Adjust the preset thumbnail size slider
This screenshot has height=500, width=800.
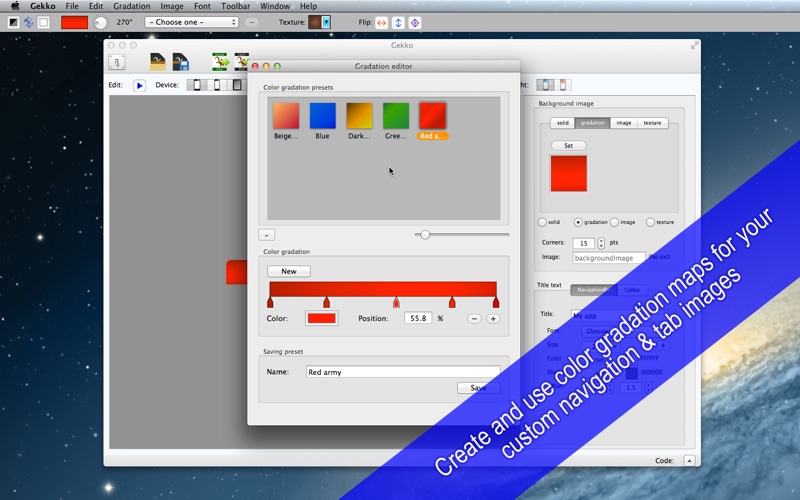(425, 235)
